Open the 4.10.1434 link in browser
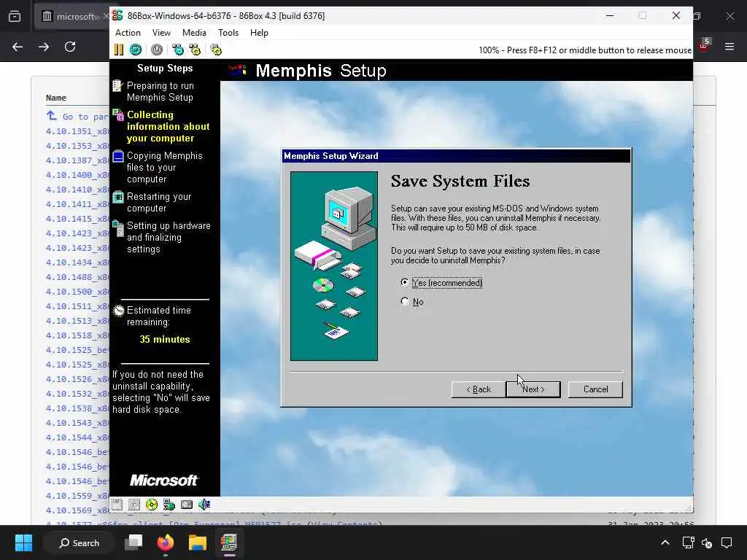Viewport: 747px width, 560px height. (77, 262)
